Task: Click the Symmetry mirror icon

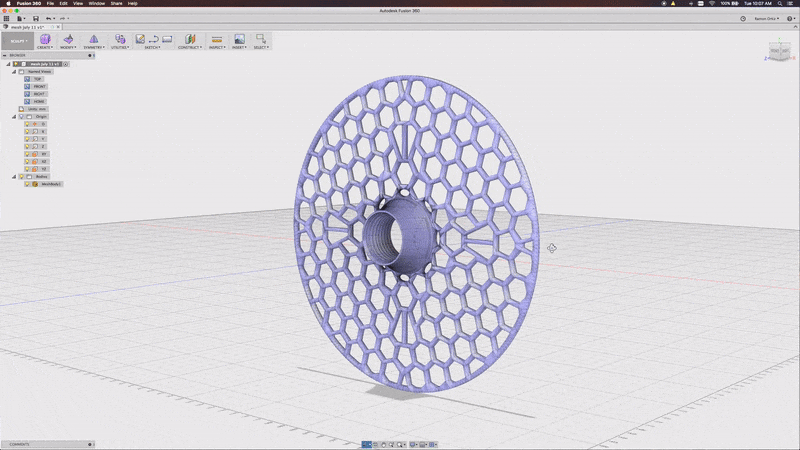Action: [93, 39]
